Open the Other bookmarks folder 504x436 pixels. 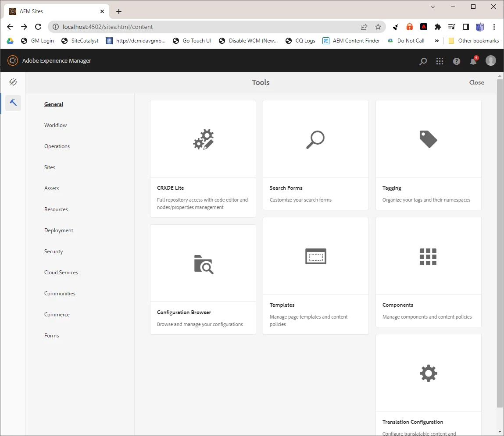point(474,41)
